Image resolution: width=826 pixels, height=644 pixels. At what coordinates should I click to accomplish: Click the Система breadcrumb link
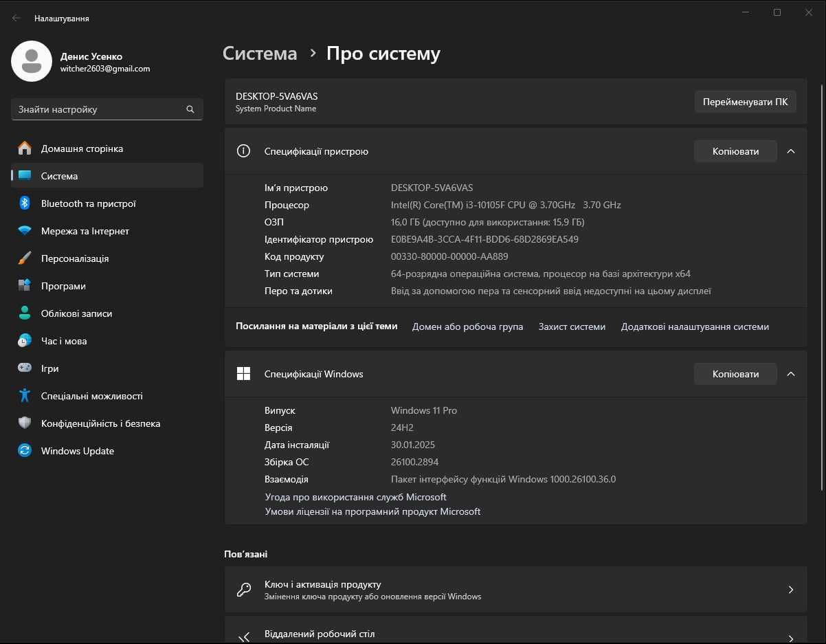pyautogui.click(x=260, y=54)
